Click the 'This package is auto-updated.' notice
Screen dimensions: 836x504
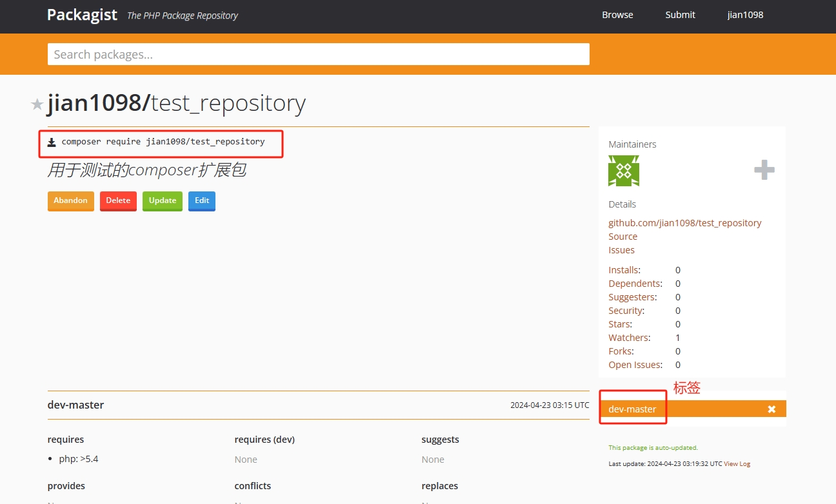(653, 447)
